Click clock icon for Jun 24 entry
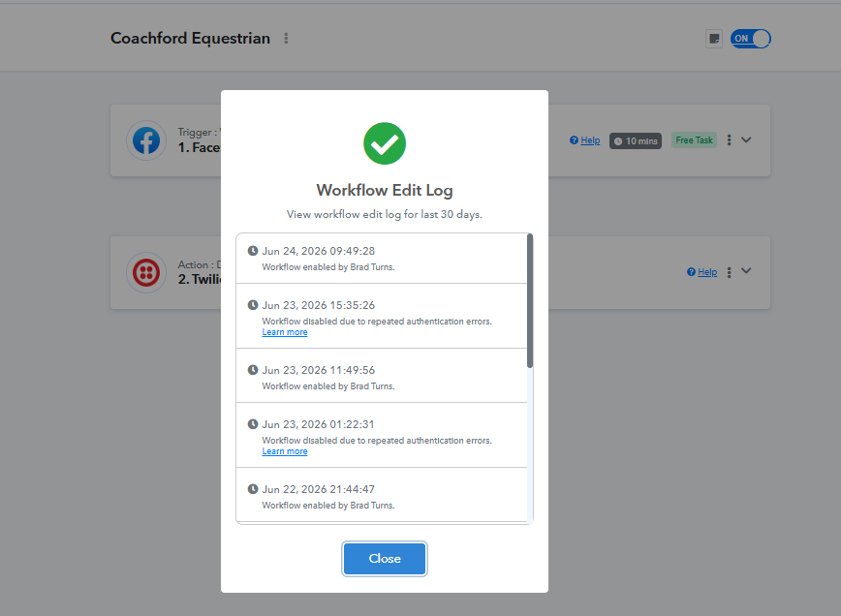The height and width of the screenshot is (616, 841). tap(253, 251)
